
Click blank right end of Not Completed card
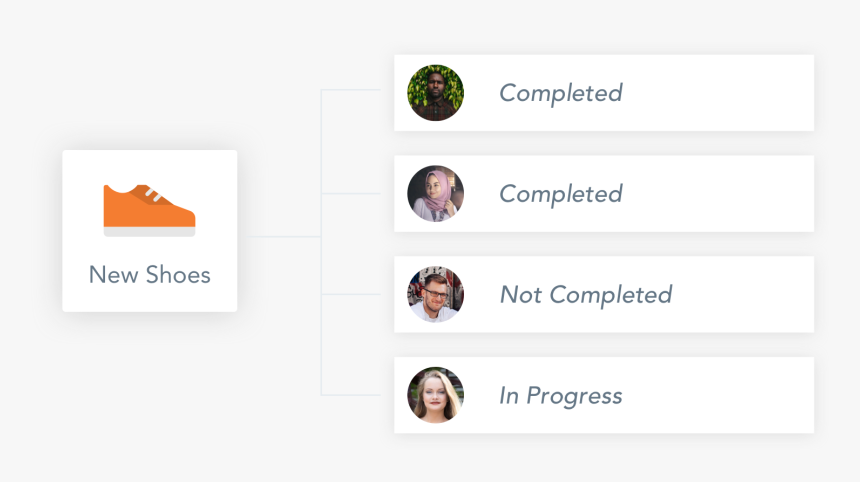point(760,295)
